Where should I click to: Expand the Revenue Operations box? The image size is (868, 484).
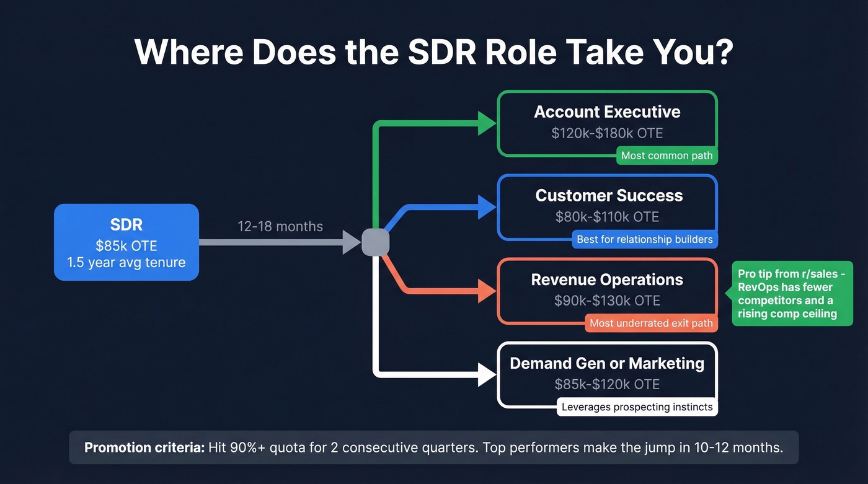(607, 289)
